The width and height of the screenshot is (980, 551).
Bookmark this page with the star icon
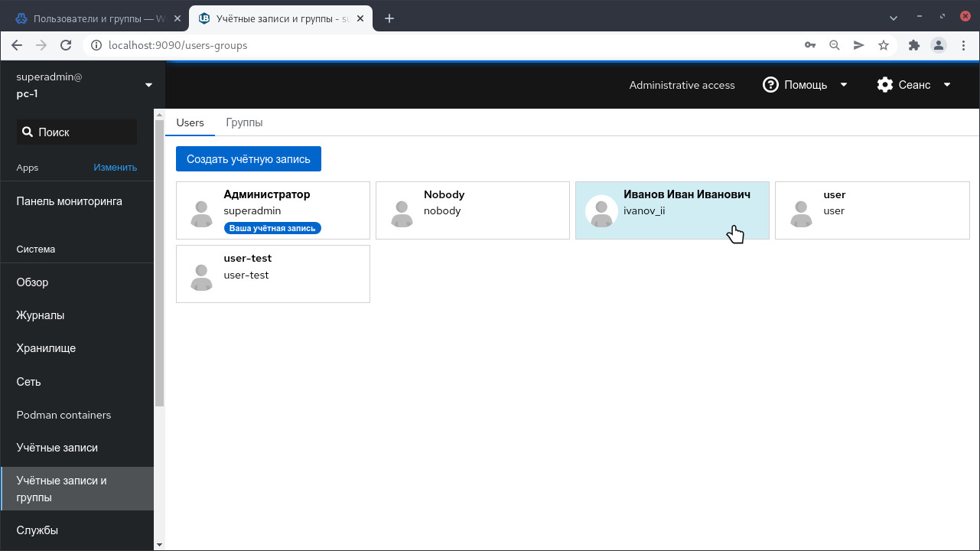click(x=884, y=45)
